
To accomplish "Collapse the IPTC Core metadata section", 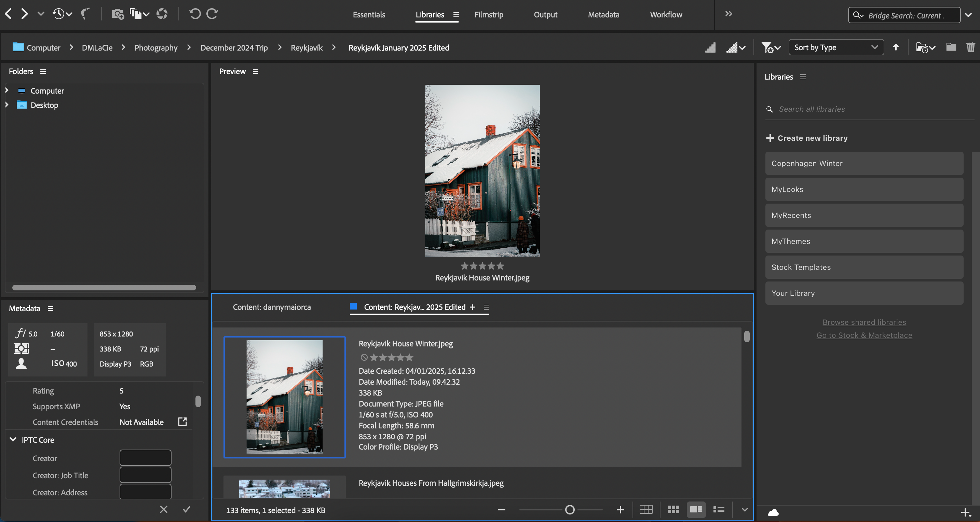I will point(13,440).
